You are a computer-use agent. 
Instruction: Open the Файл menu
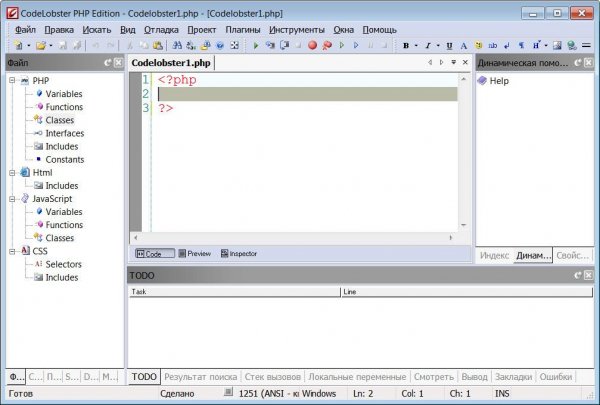(x=25, y=29)
